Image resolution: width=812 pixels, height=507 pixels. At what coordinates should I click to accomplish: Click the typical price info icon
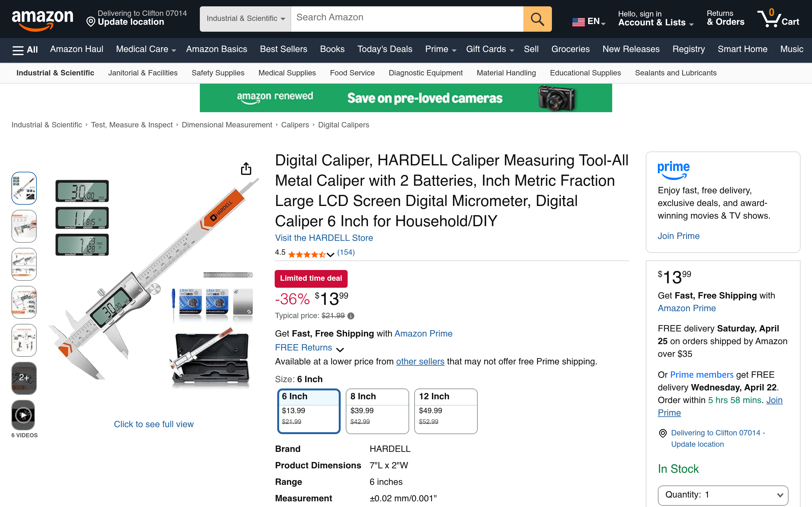pos(350,316)
